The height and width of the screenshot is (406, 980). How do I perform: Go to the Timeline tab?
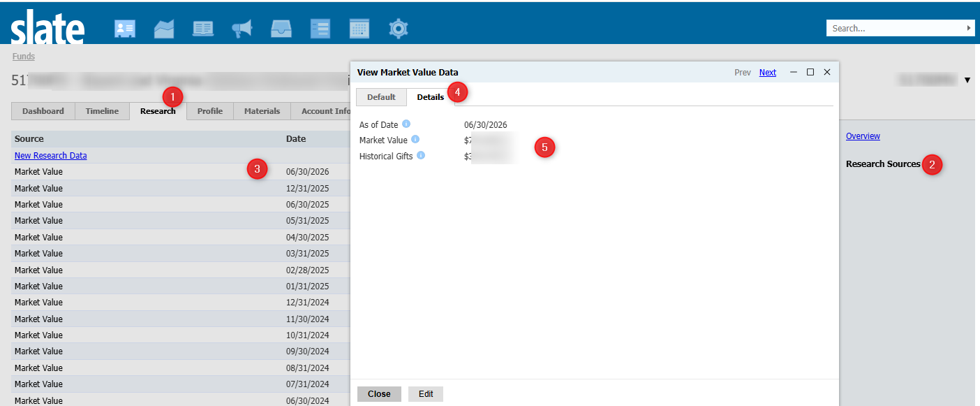[102, 111]
